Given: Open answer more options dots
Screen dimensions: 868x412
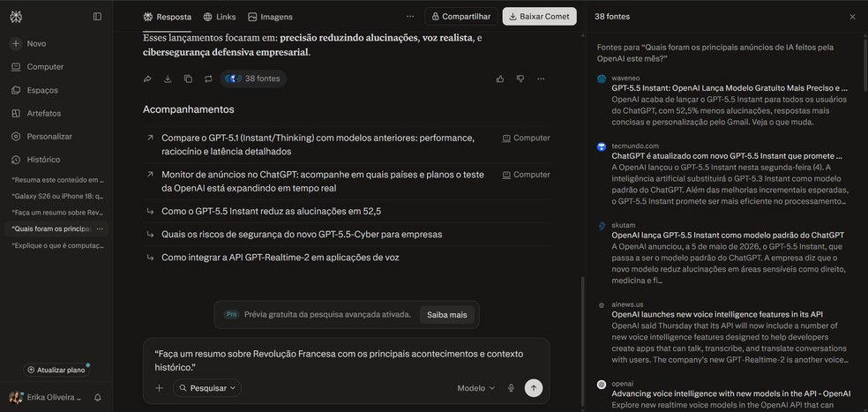Looking at the screenshot, I should coord(541,79).
